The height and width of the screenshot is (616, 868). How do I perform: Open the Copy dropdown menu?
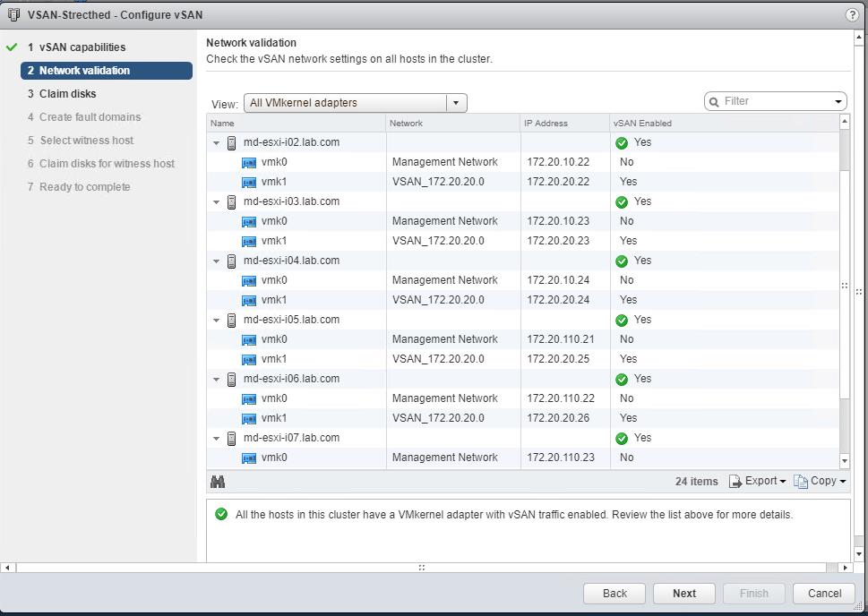[x=820, y=481]
